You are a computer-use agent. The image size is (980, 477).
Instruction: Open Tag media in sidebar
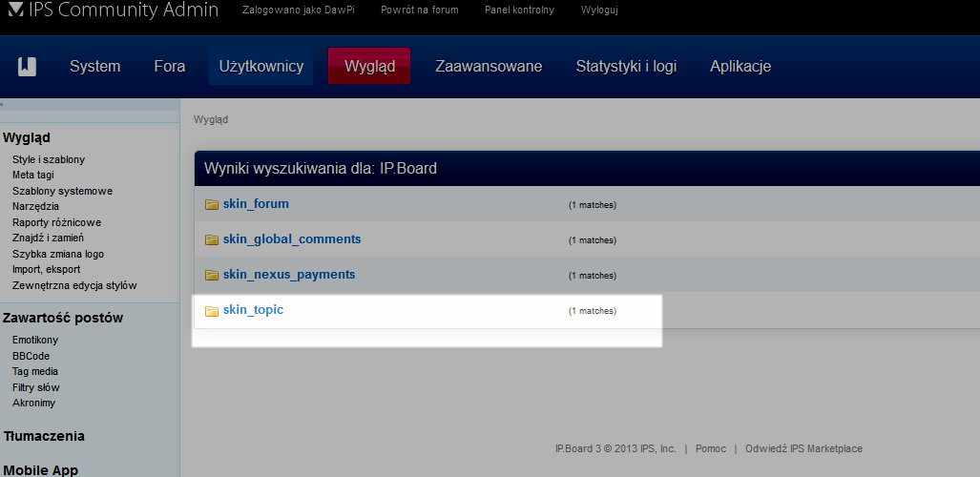click(x=35, y=371)
